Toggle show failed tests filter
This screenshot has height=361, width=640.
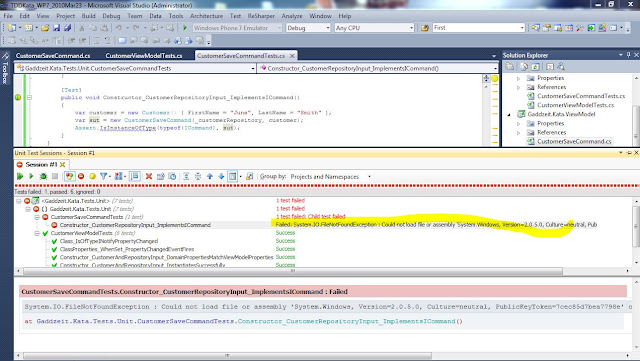[81, 176]
